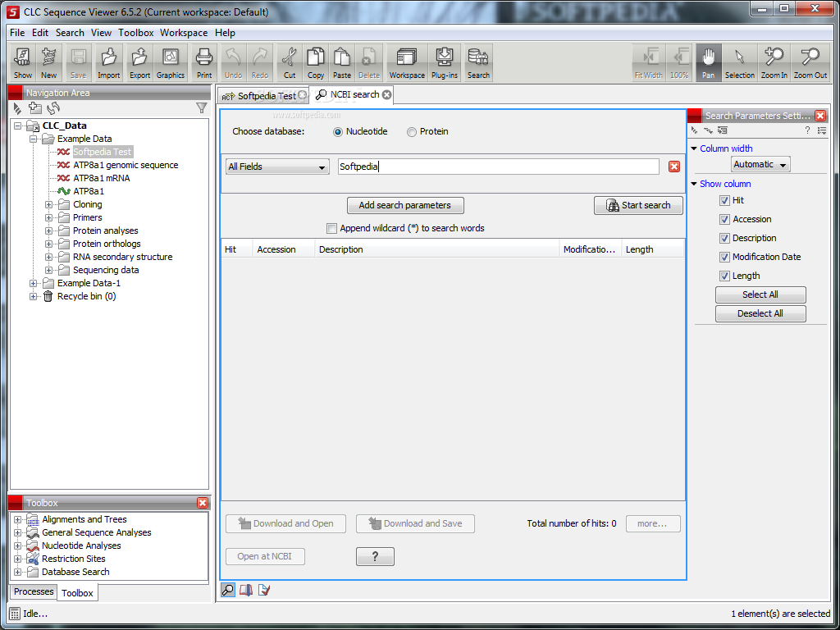Screen dimensions: 840x630
Task: Collapse the Show column section
Action: pyautogui.click(x=694, y=184)
